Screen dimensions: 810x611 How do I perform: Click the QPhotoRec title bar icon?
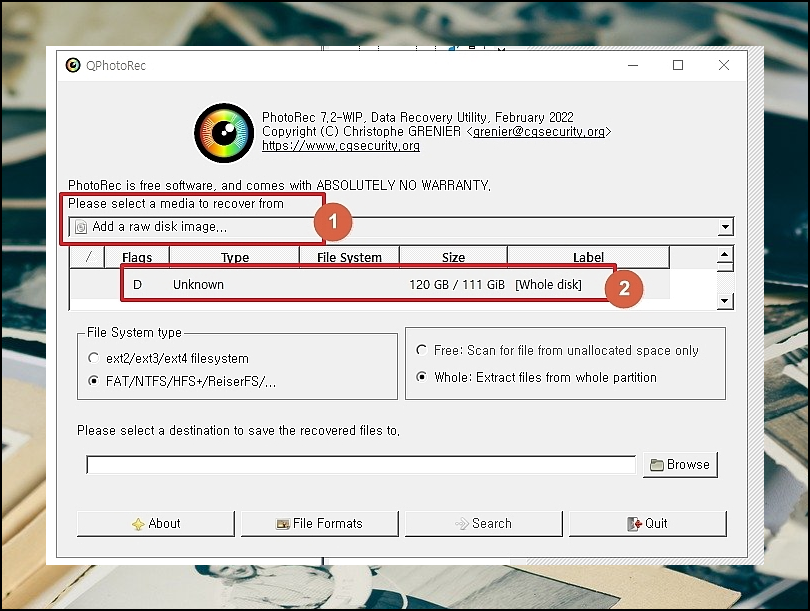[73, 65]
